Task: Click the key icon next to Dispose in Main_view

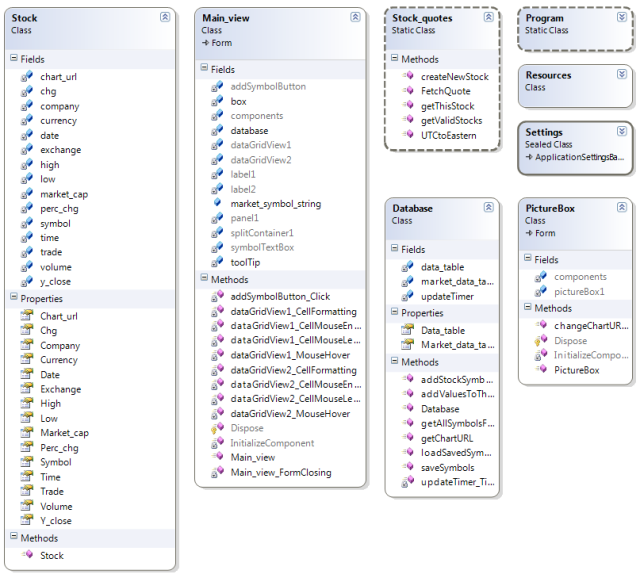Action: (216, 428)
